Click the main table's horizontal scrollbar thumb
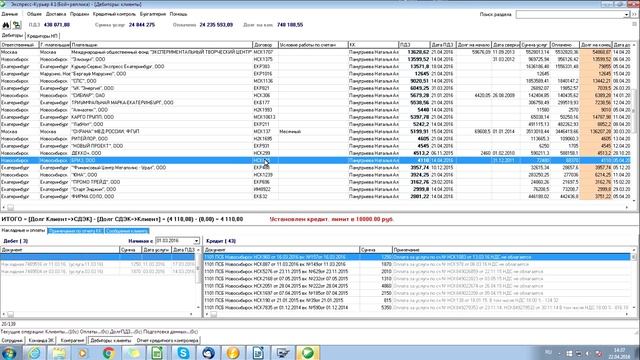 11,207
